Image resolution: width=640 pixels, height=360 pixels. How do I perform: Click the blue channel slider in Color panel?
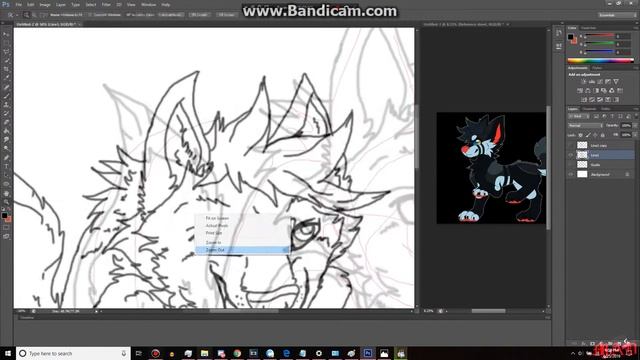(x=600, y=52)
